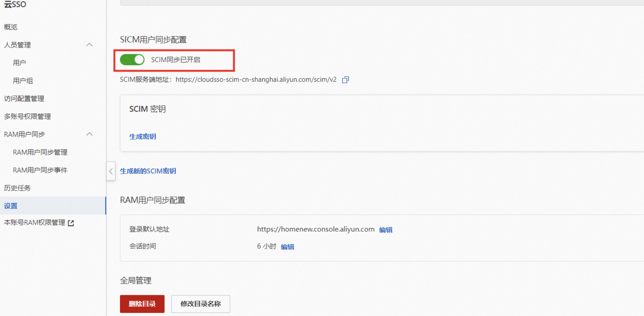Select the 设置 menu item
Screen dimensions: 644x316
pos(11,206)
